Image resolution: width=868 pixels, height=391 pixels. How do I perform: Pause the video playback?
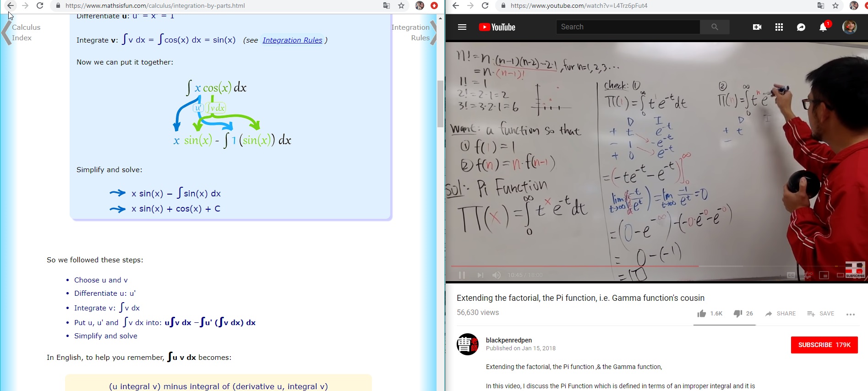462,275
